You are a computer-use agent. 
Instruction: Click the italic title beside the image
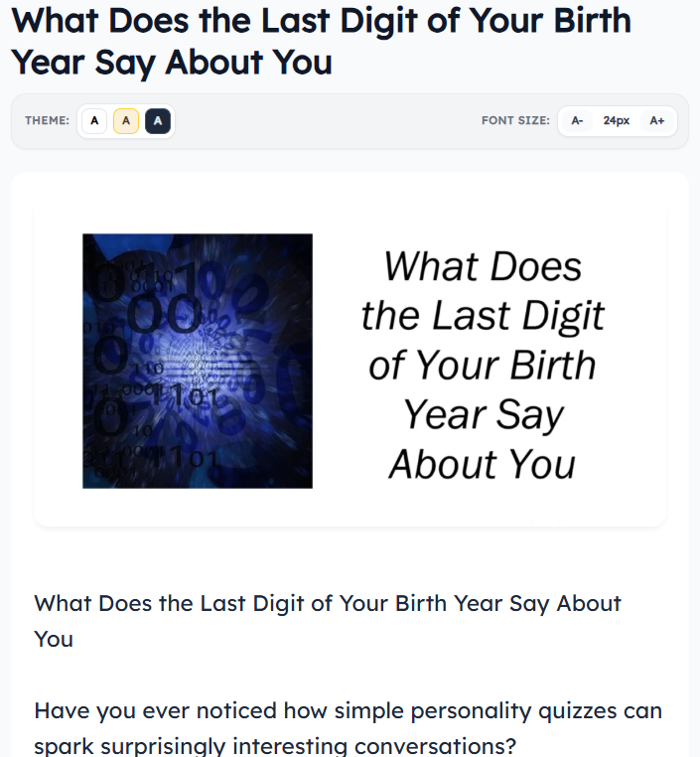[483, 365]
